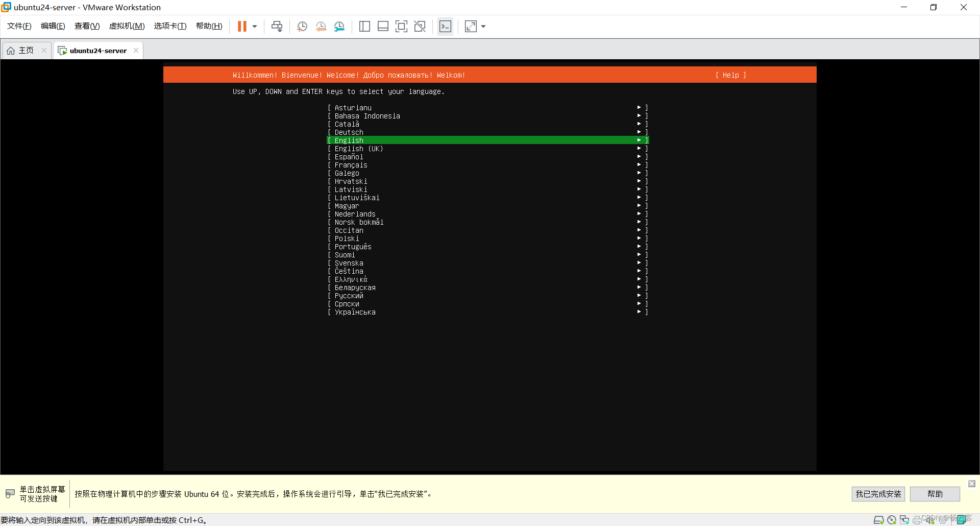Dismiss the yellow install hint bar
The height and width of the screenshot is (526, 980).
972,483
